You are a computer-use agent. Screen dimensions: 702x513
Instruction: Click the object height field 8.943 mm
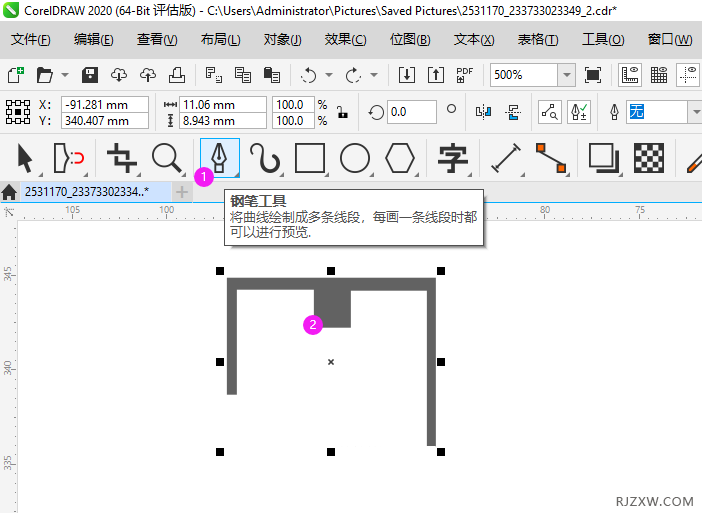point(223,121)
